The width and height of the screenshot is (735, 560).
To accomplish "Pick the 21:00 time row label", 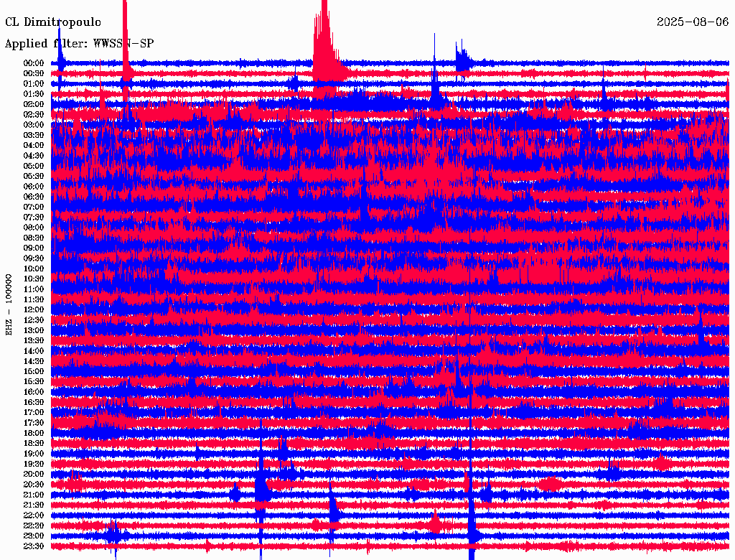I will pyautogui.click(x=34, y=495).
